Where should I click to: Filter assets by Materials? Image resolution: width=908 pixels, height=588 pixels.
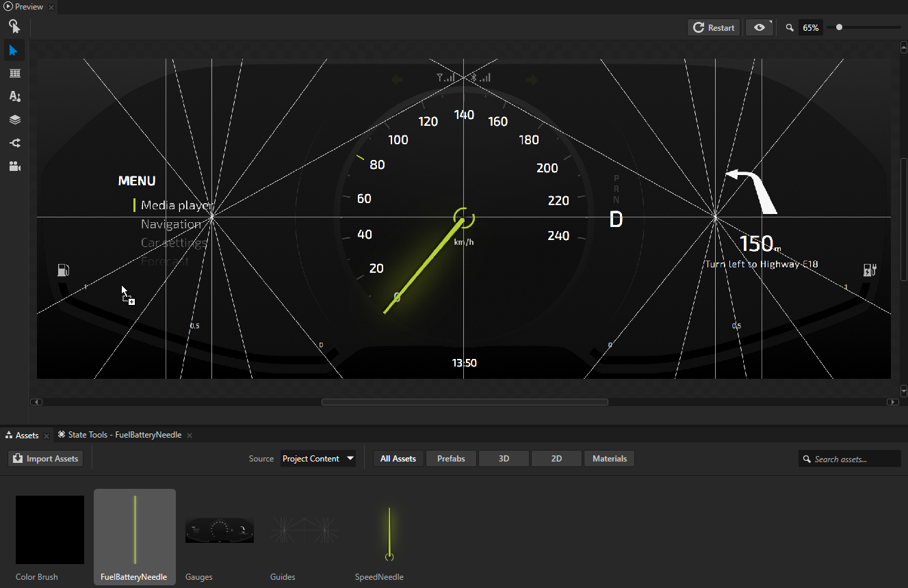click(x=609, y=459)
